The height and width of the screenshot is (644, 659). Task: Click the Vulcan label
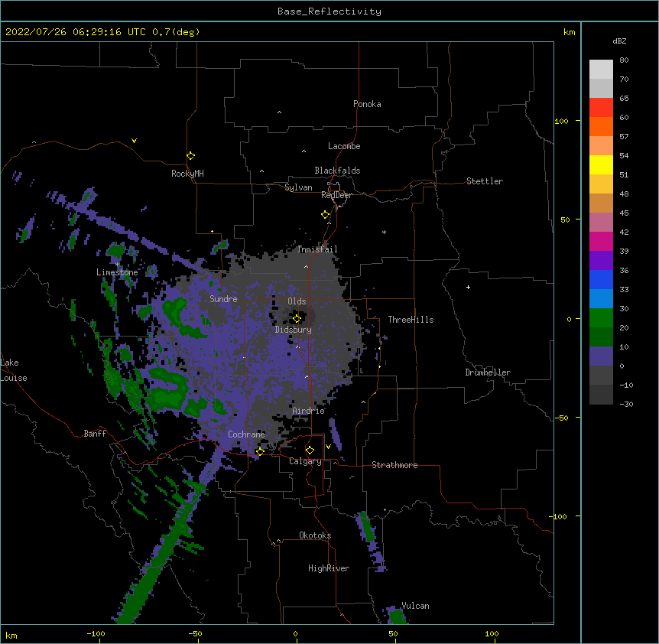[416, 606]
